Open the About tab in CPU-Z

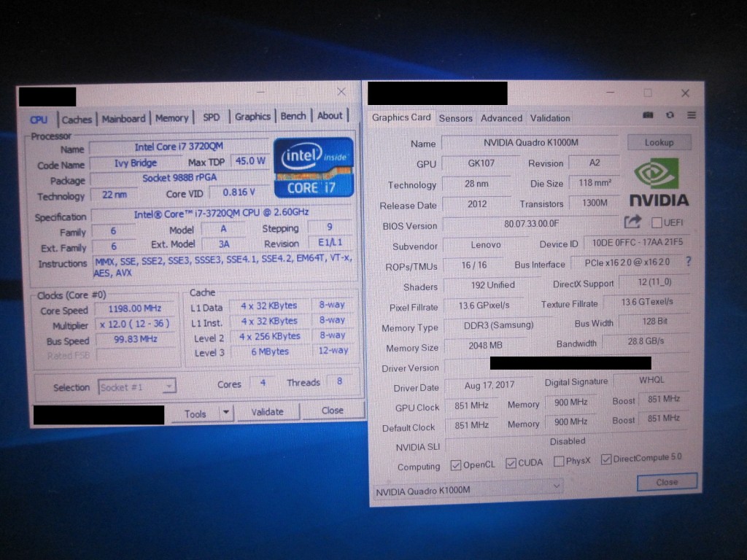tap(330, 116)
